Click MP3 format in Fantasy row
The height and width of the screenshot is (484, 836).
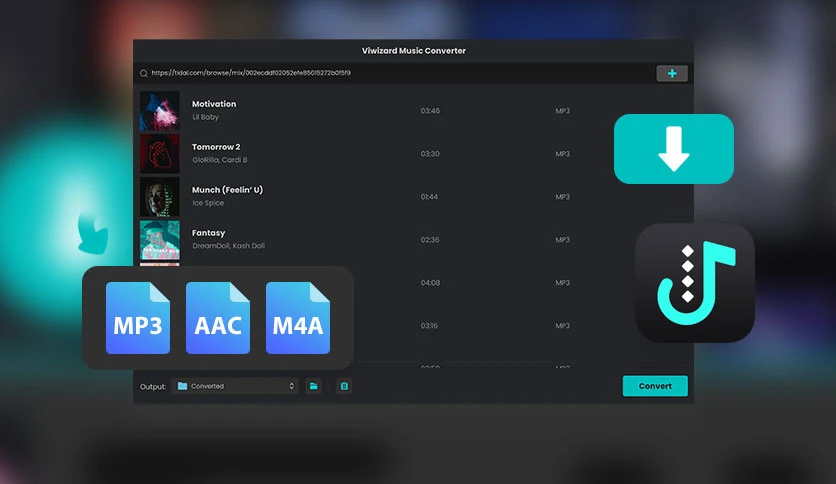coord(562,240)
